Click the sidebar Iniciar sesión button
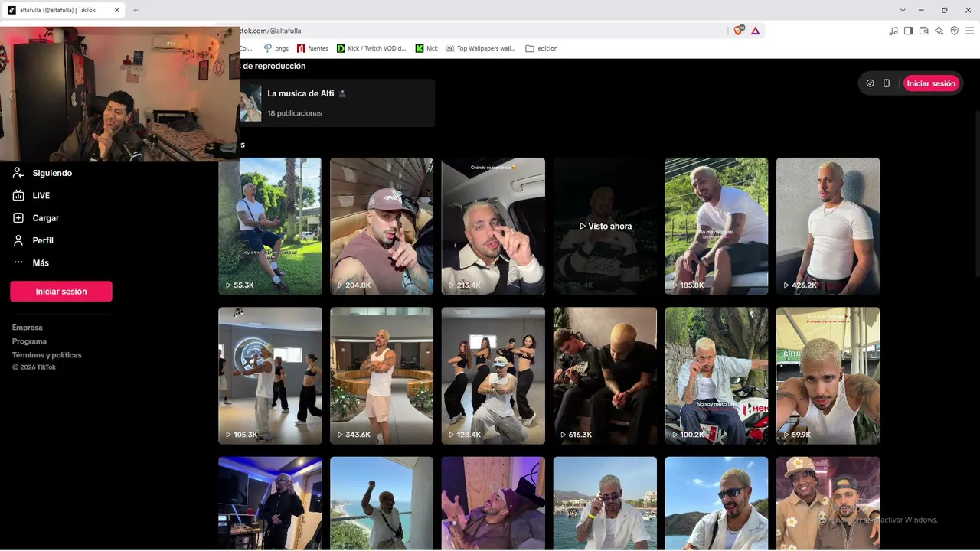 coord(61,292)
